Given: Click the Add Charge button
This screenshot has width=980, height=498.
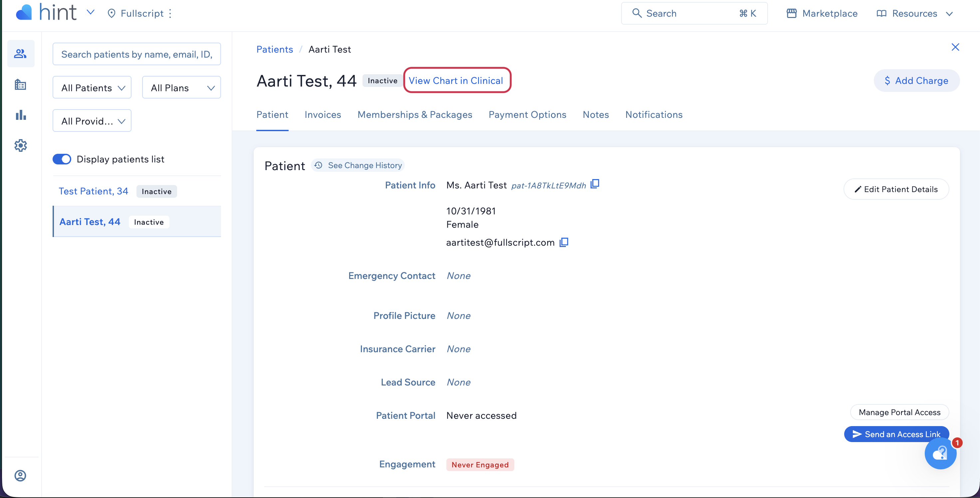Looking at the screenshot, I should click(x=916, y=81).
